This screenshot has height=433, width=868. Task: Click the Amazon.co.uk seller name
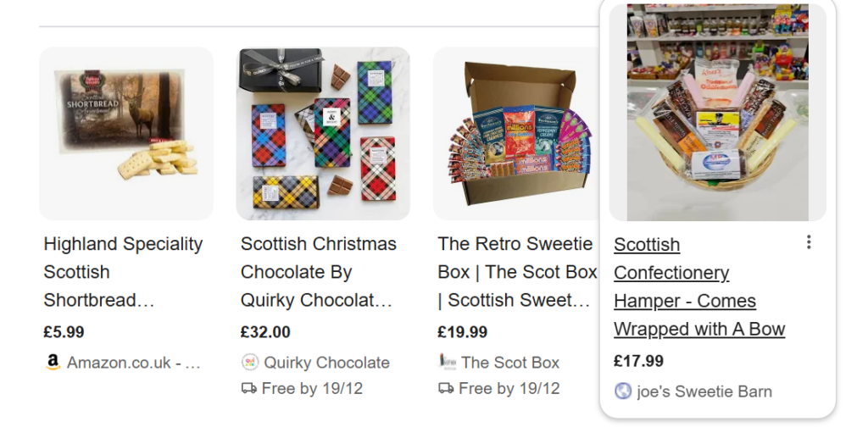[x=133, y=363]
